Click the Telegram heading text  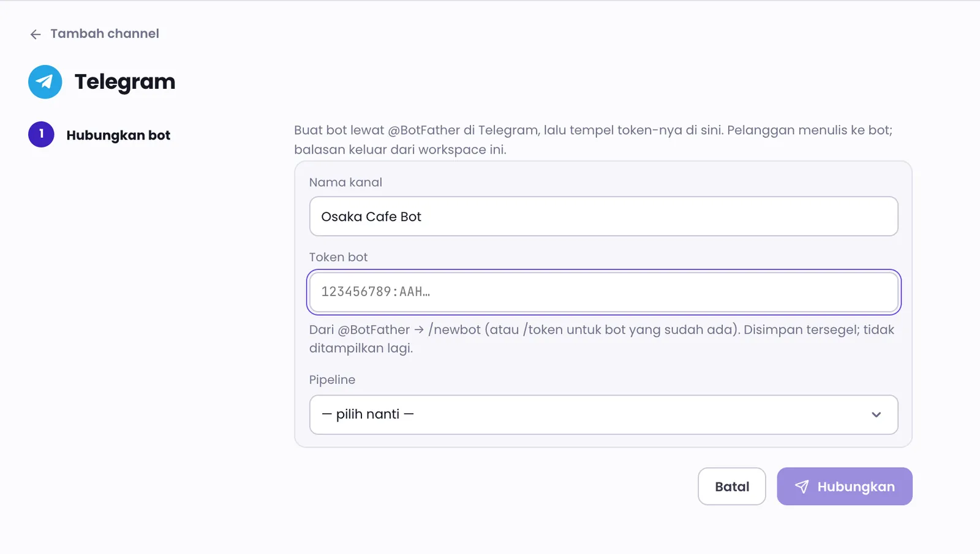125,82
